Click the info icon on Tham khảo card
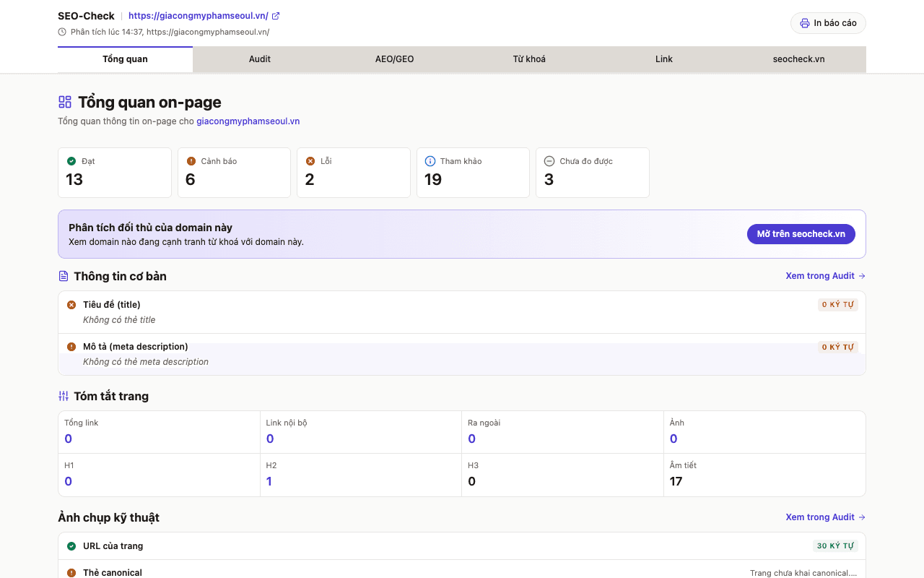Image resolution: width=924 pixels, height=578 pixels. point(430,161)
